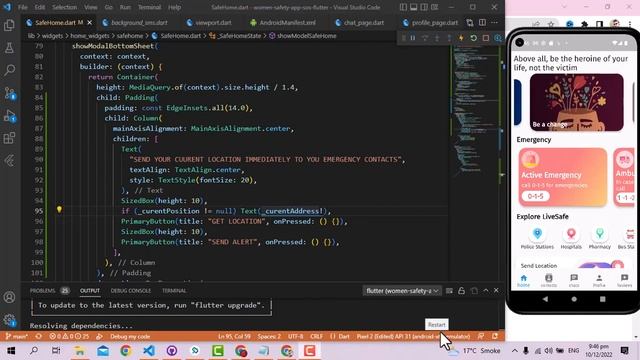The width and height of the screenshot is (640, 360).
Task: Toggle secondary side bar layout button
Action: click(x=424, y=7)
